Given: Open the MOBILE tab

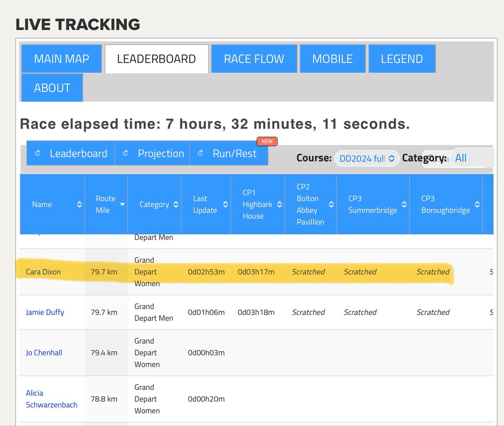Looking at the screenshot, I should click(x=333, y=59).
